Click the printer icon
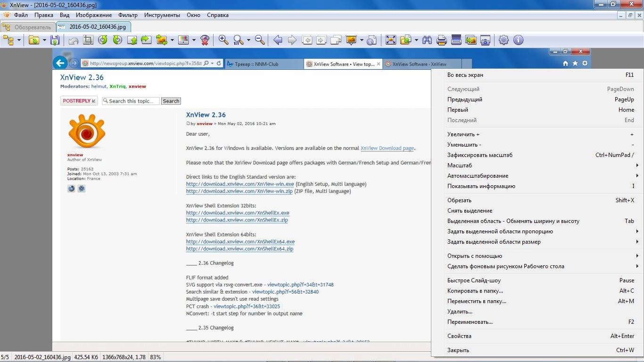 pyautogui.click(x=442, y=41)
